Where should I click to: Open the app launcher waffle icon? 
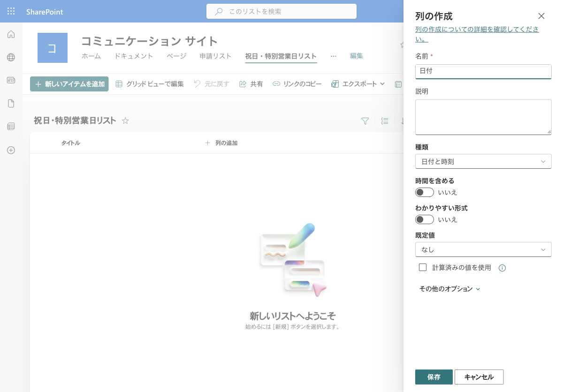coord(11,11)
